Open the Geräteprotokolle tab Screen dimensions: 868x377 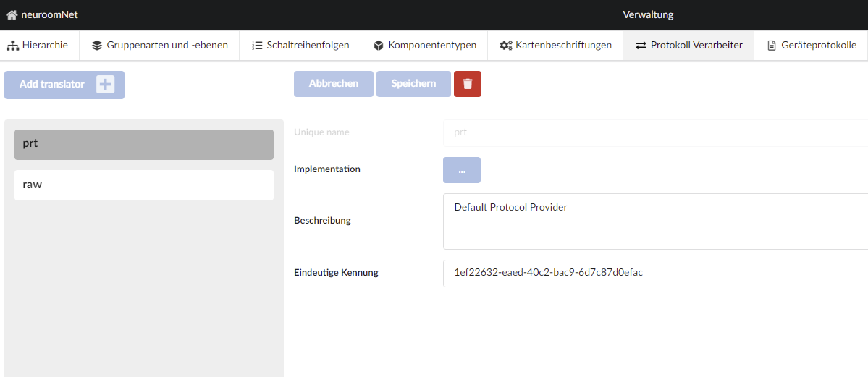[x=812, y=46]
